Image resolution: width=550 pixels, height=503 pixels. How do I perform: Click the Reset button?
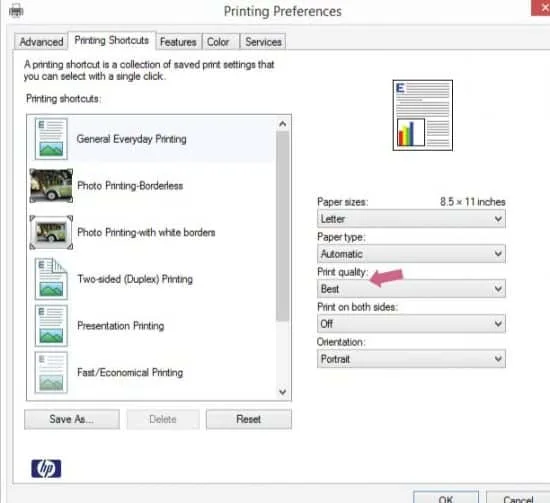249,419
